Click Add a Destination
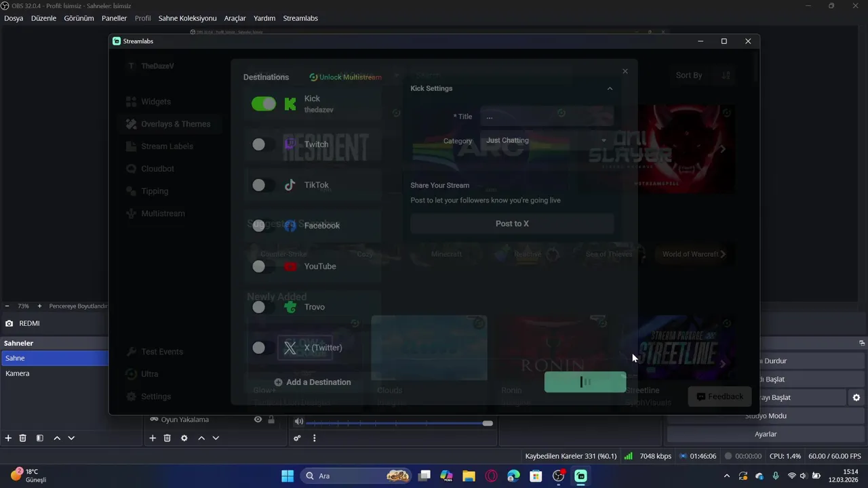868x488 pixels. coord(313,382)
